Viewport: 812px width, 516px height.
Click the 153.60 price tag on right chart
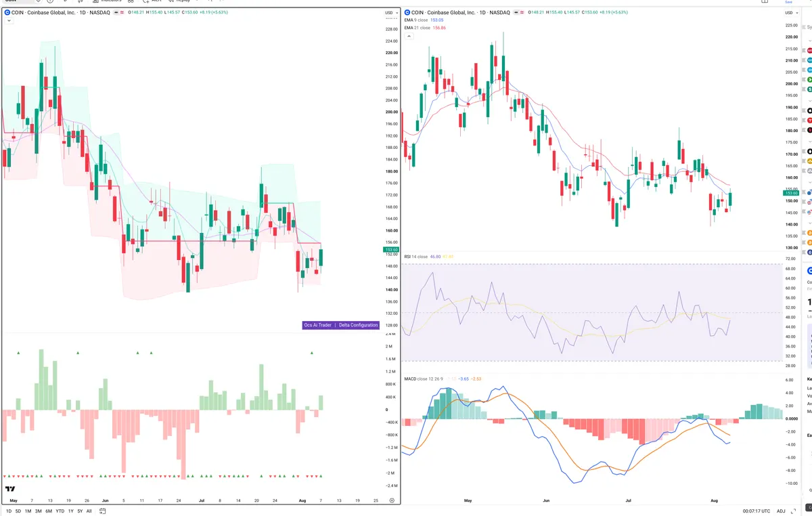coord(790,193)
